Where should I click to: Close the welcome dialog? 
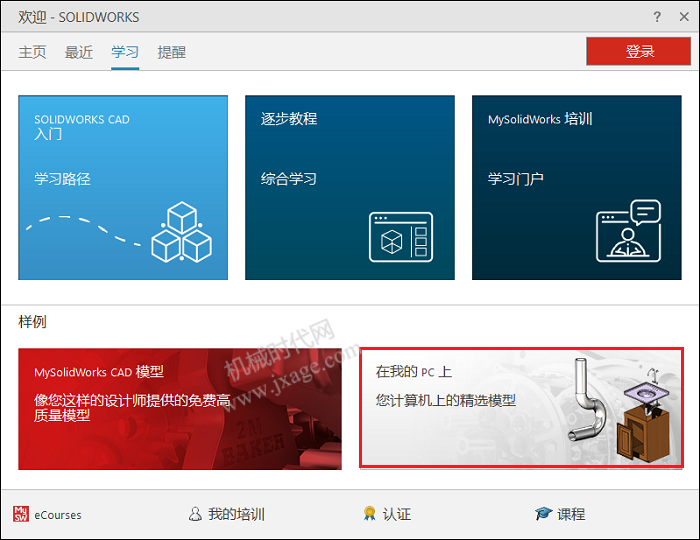coord(684,17)
